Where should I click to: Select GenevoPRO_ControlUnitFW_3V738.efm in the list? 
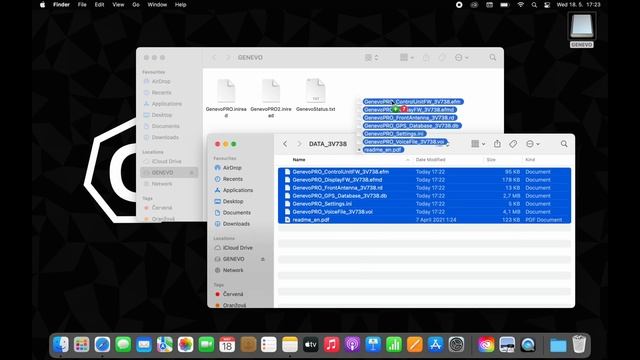(x=424, y=172)
